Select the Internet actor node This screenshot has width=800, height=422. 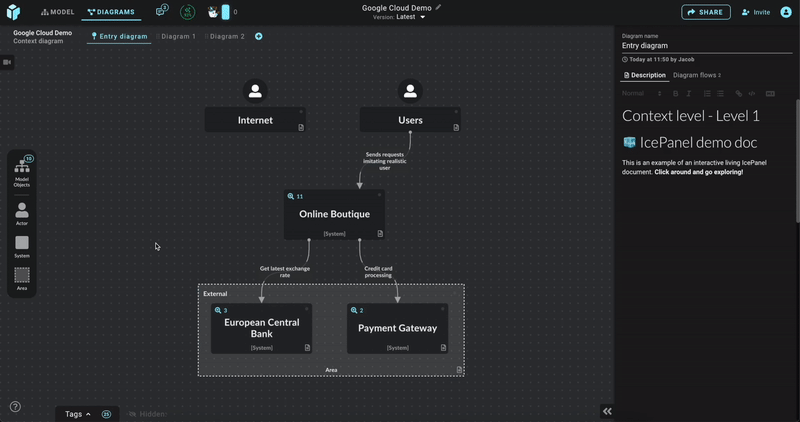click(x=255, y=120)
